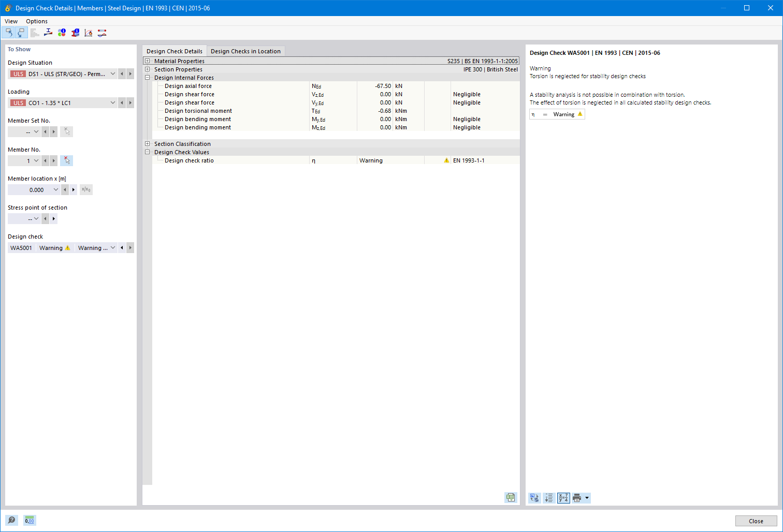The height and width of the screenshot is (532, 783).
Task: Open the material information icon
Action: click(62, 32)
